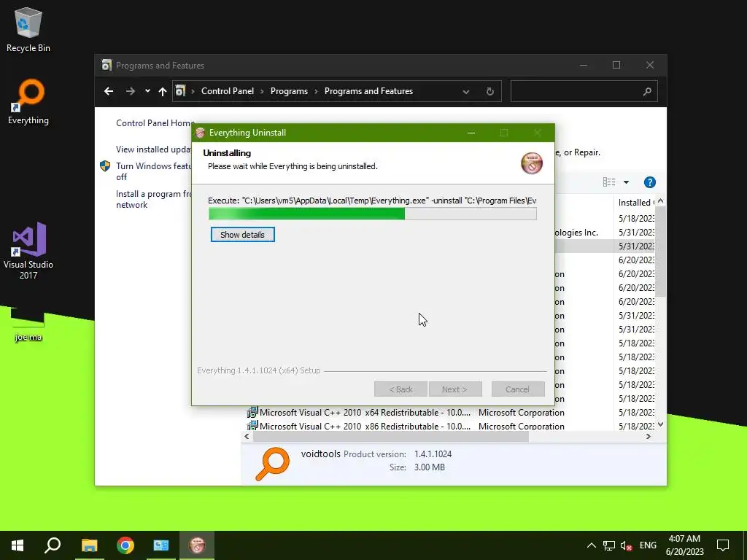
Task: Go back in Programs and Features window
Action: coord(109,91)
